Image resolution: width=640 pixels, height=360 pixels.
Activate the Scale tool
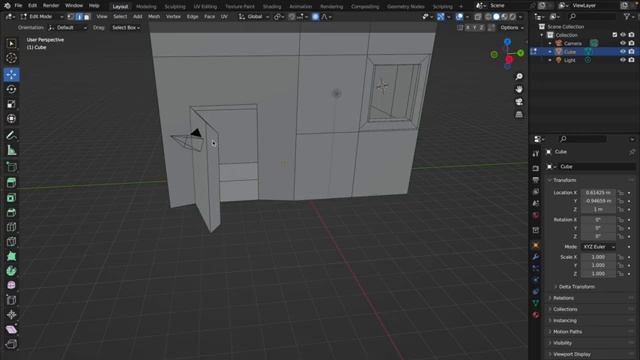(x=11, y=104)
